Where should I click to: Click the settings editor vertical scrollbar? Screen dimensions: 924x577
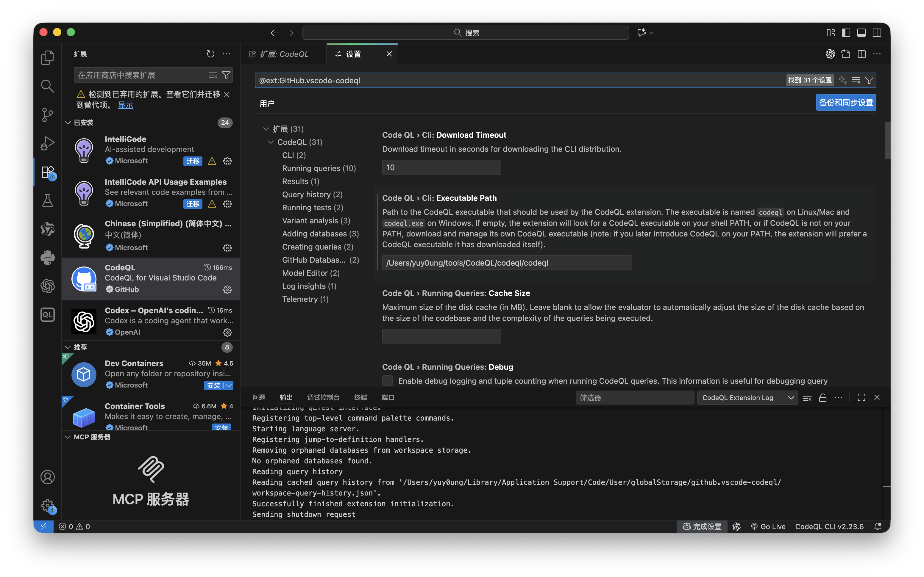887,140
